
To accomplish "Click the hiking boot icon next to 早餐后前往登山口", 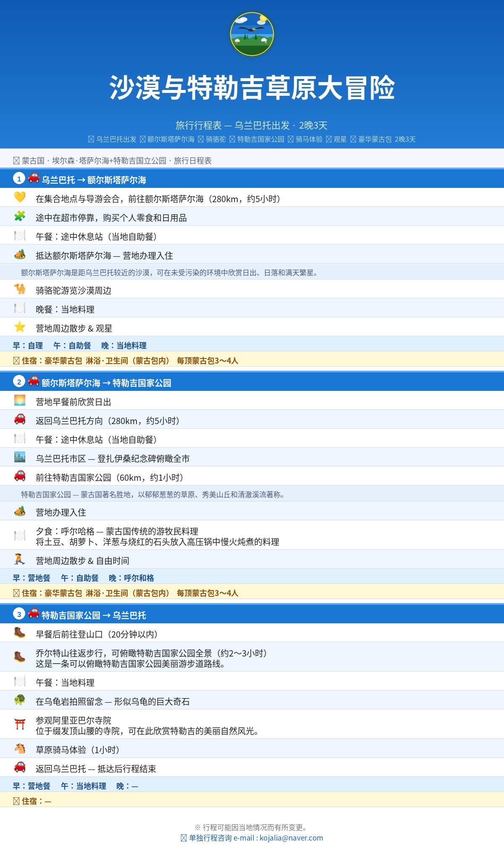I will click(20, 633).
